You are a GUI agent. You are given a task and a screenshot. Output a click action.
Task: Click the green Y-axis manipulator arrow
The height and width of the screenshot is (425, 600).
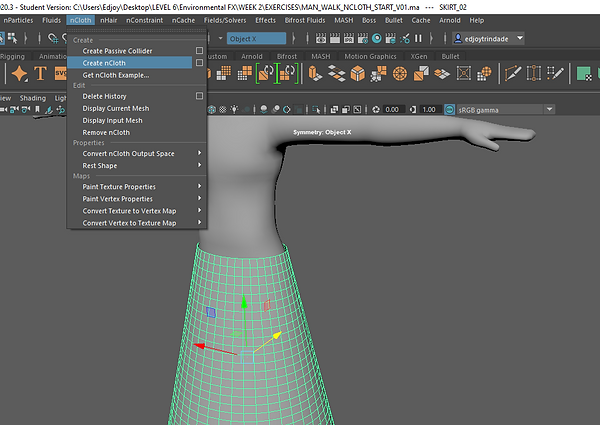click(244, 302)
